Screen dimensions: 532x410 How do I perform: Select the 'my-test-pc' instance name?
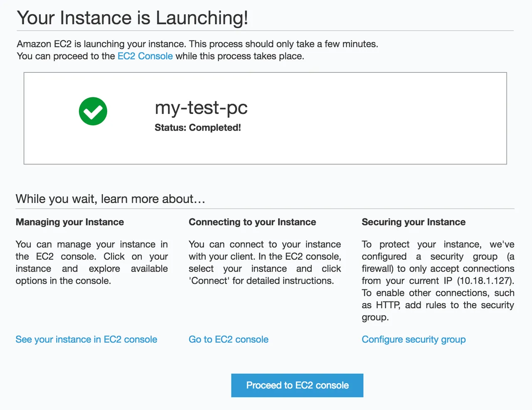pyautogui.click(x=201, y=108)
